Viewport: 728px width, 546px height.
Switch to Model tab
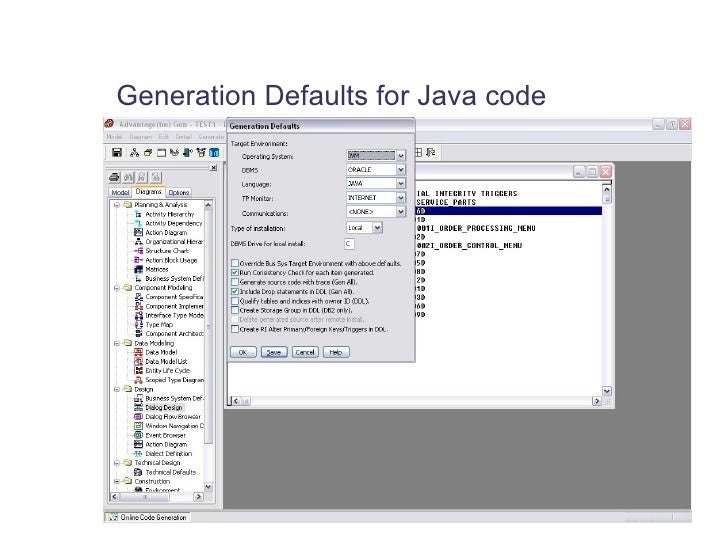pos(120,192)
